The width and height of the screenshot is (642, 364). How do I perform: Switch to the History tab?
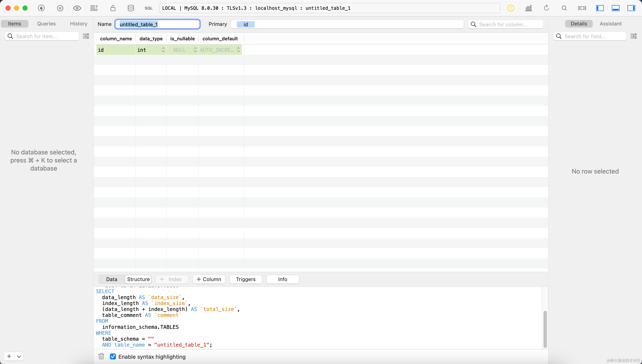[x=79, y=24]
